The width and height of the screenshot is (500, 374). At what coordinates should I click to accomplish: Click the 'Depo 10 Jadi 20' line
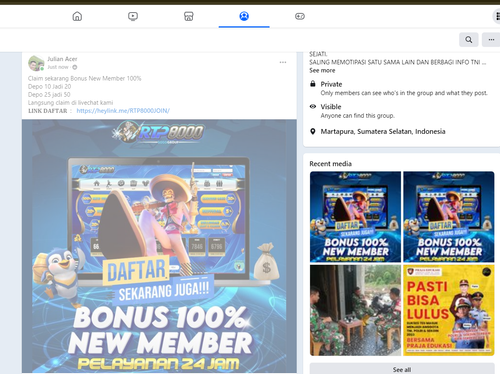pos(49,86)
